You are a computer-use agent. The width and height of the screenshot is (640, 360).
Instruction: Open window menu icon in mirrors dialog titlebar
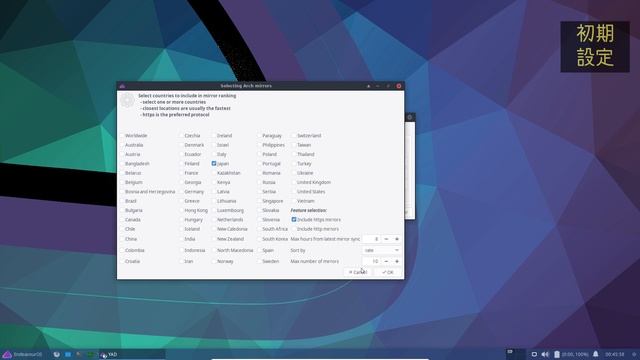coord(122,86)
